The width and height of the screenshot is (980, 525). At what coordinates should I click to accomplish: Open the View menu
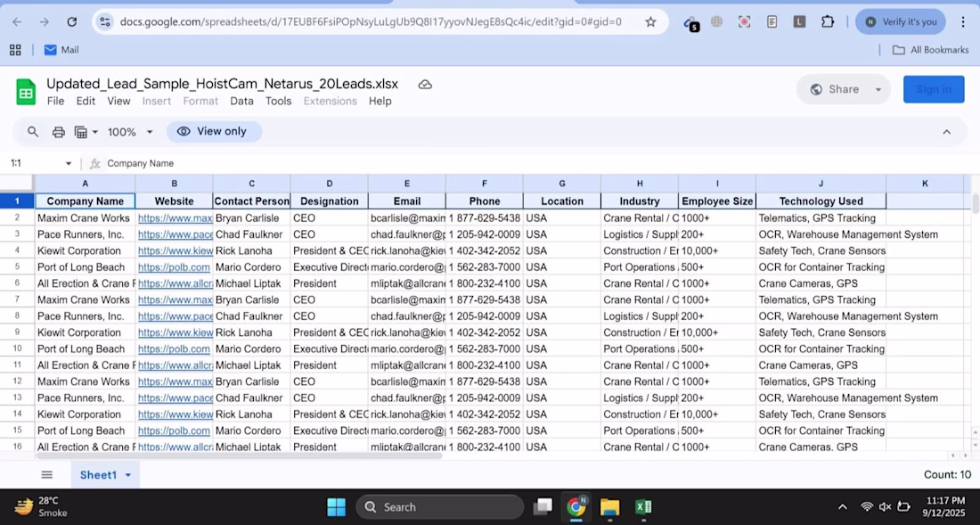point(118,102)
